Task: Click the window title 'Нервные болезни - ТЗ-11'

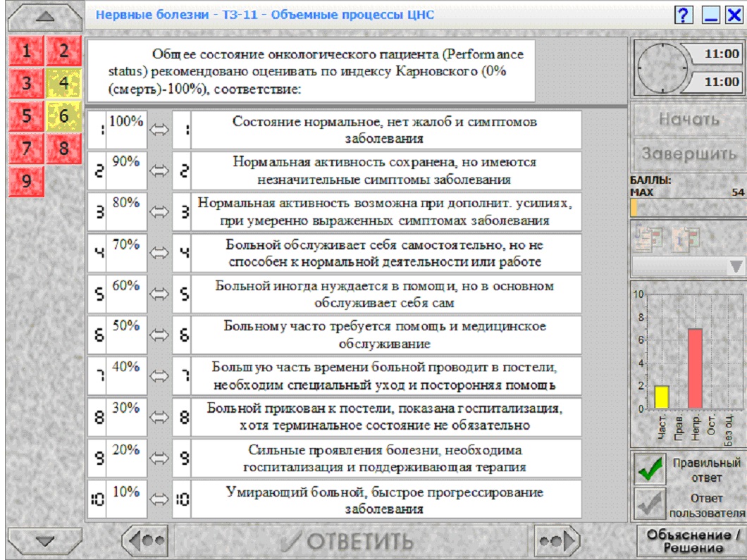Action: [177, 15]
